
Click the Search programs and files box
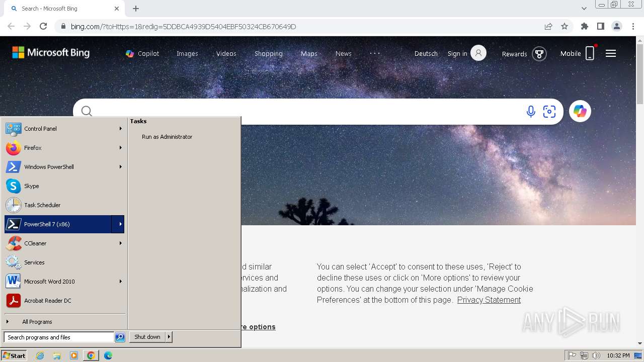click(59, 337)
